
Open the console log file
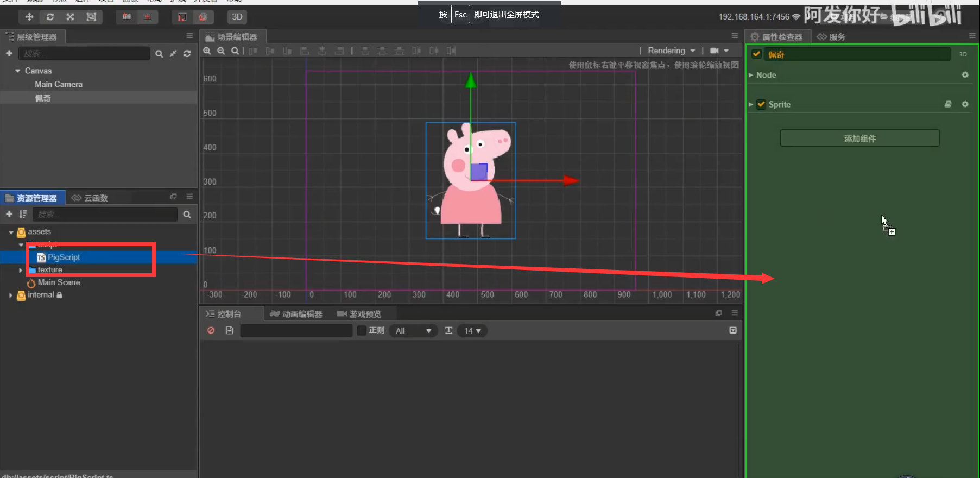click(230, 330)
